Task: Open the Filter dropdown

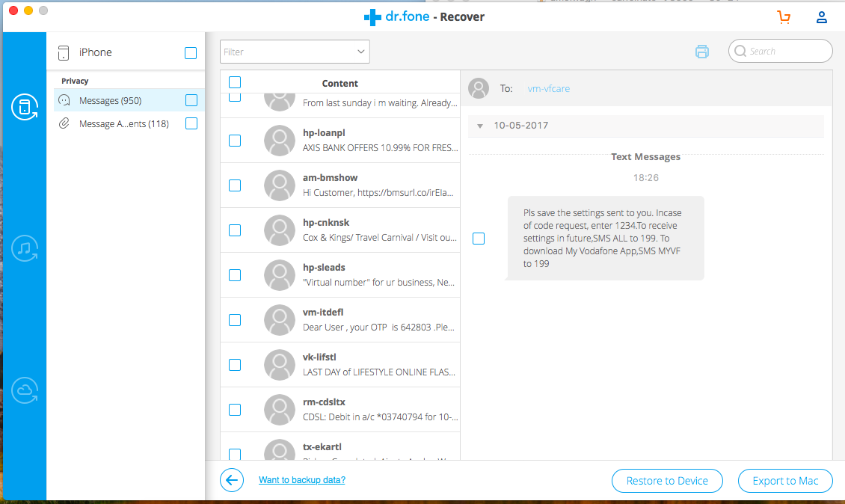Action: click(295, 52)
